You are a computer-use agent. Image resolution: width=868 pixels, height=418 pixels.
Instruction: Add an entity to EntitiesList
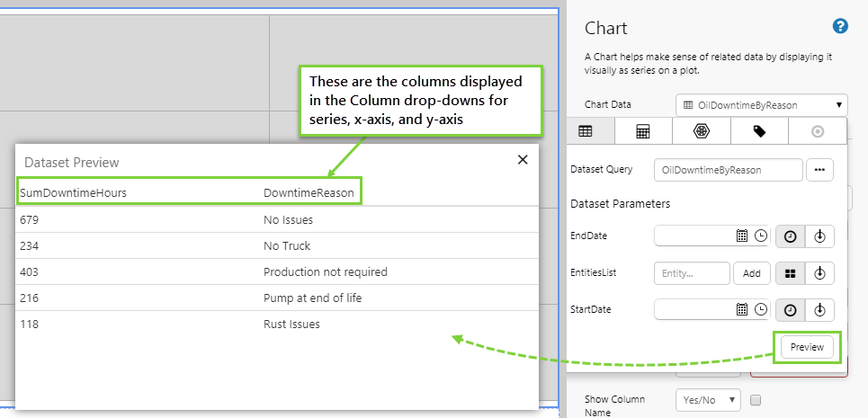click(x=751, y=273)
